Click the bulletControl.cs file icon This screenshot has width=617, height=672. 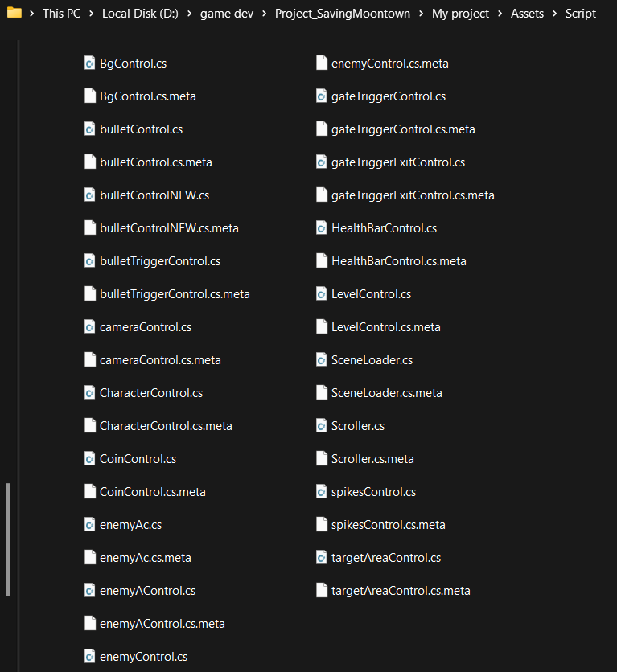pyautogui.click(x=89, y=129)
